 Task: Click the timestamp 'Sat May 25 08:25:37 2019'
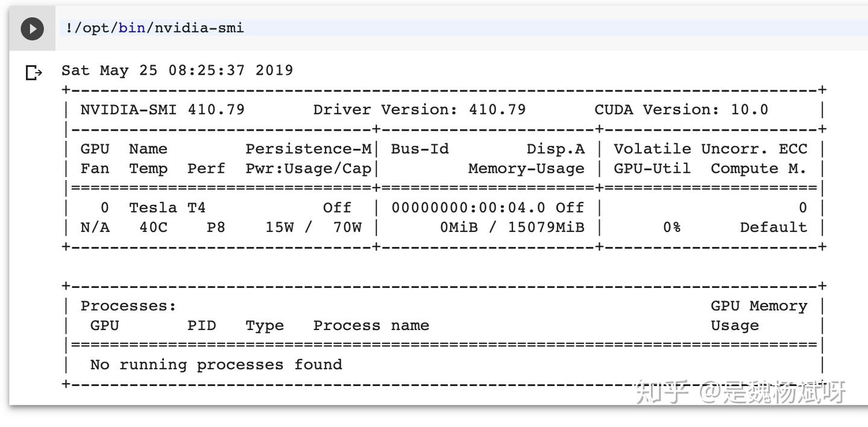click(177, 70)
